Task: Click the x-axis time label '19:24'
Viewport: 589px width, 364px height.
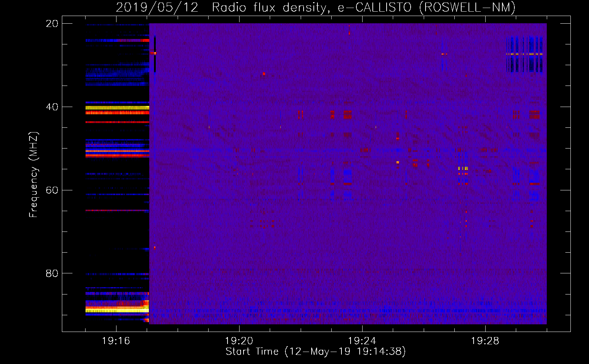Action: (362, 341)
